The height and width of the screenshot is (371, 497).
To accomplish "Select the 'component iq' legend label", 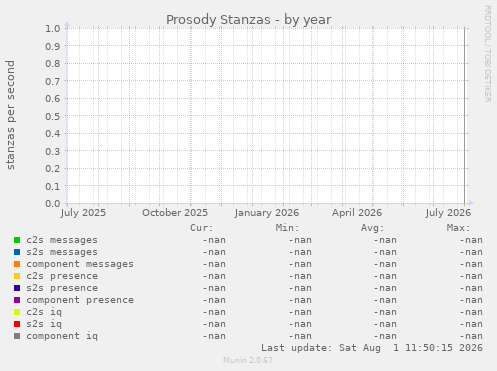I will [62, 336].
